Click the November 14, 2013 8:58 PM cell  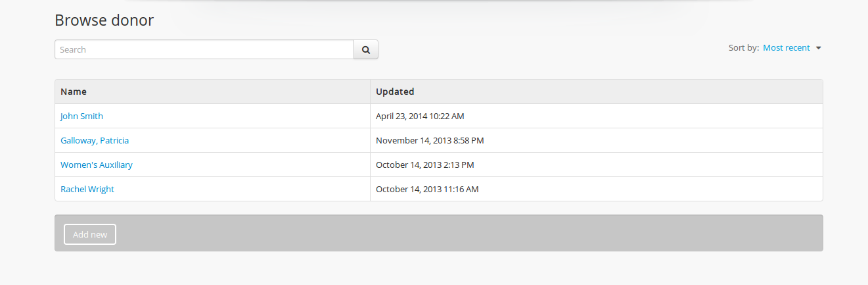point(430,141)
